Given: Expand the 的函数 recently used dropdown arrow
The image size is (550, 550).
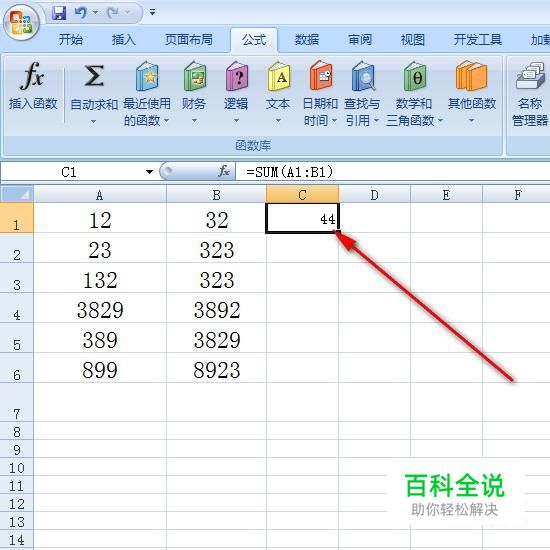Looking at the screenshot, I should coord(167,121).
